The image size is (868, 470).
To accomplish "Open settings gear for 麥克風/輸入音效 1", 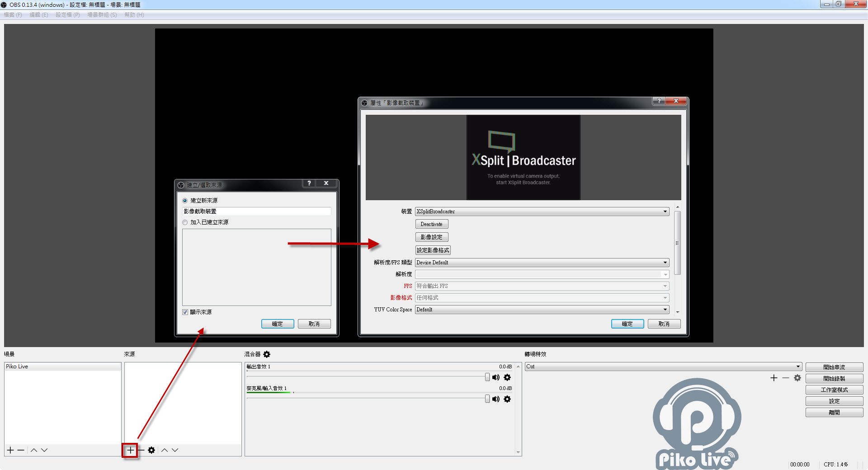I will tap(507, 399).
